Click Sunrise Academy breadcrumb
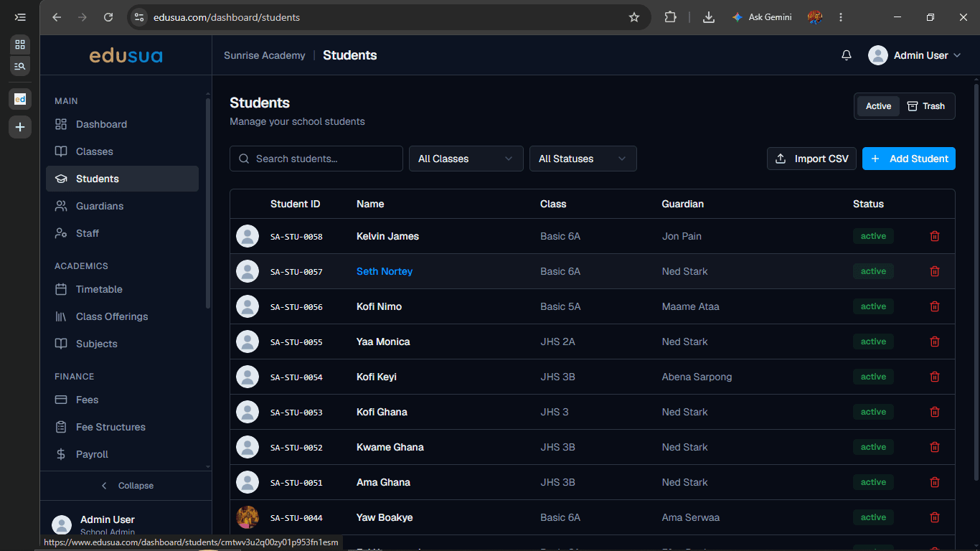Image resolution: width=980 pixels, height=551 pixels. [265, 55]
